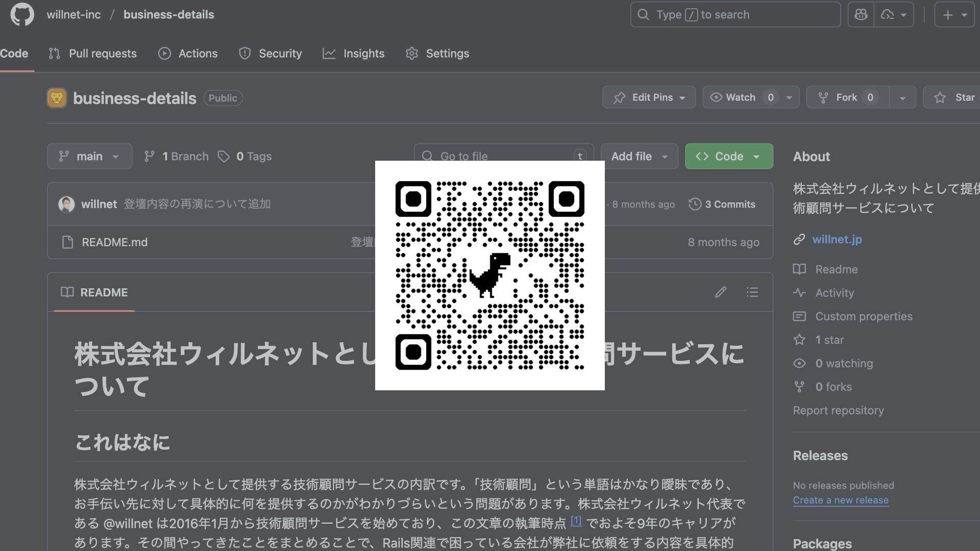Click the eye icon beside 0 watching
Image resolution: width=980 pixels, height=551 pixels.
(799, 363)
